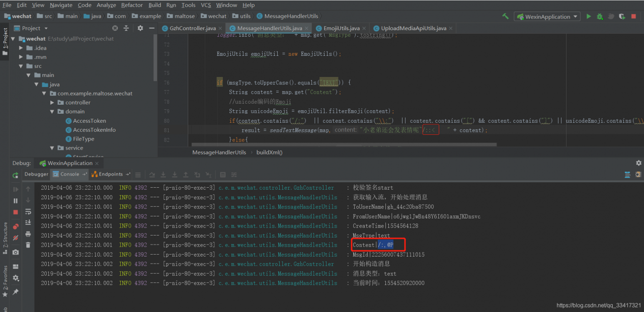This screenshot has width=644, height=312.
Task: Open the VCS menu
Action: tap(206, 5)
